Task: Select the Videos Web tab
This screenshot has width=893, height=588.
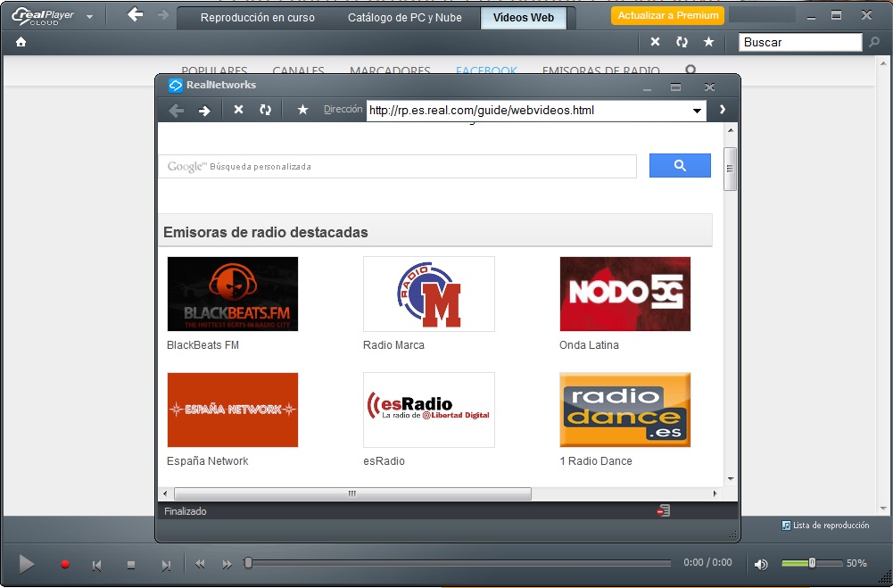Action: tap(524, 18)
